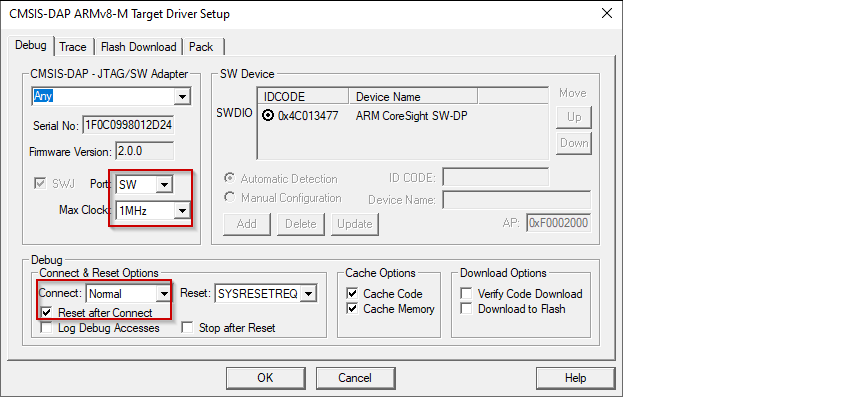This screenshot has height=397, width=857.
Task: Click the Cancel button
Action: pos(355,378)
